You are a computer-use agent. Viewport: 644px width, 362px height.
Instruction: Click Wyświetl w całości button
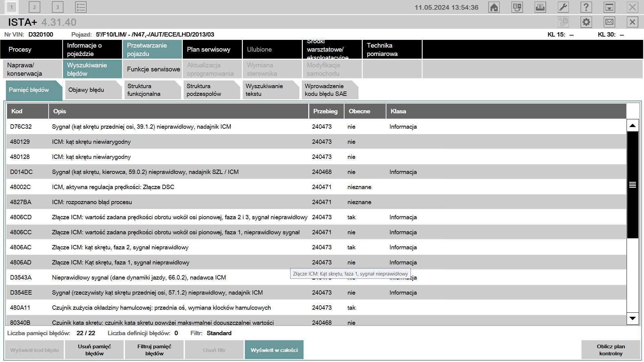[x=274, y=350]
